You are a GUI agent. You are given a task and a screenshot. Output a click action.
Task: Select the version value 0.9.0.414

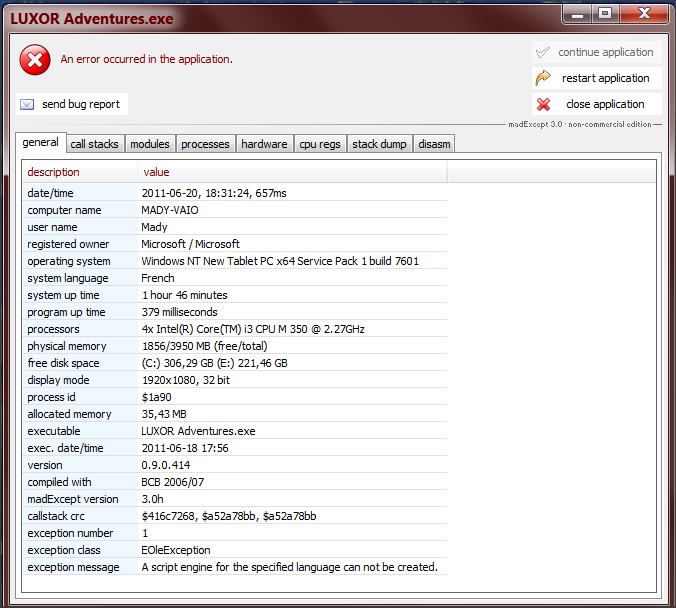(166, 465)
